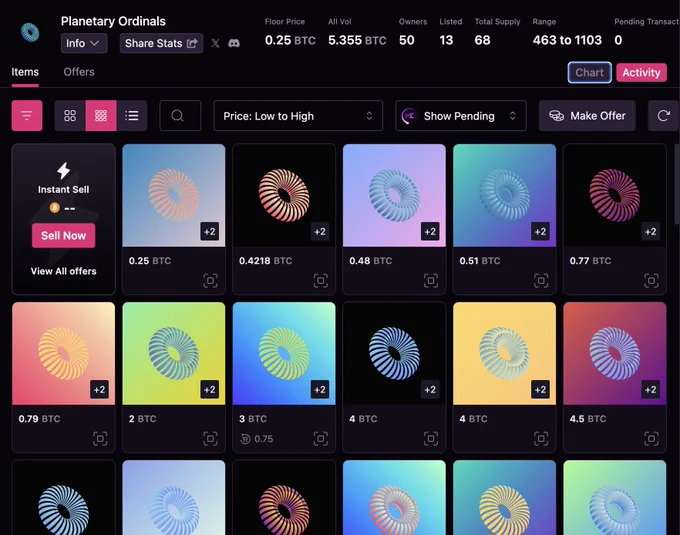Click the scan icon on 0.79 BTC card
The image size is (680, 535).
click(x=100, y=438)
